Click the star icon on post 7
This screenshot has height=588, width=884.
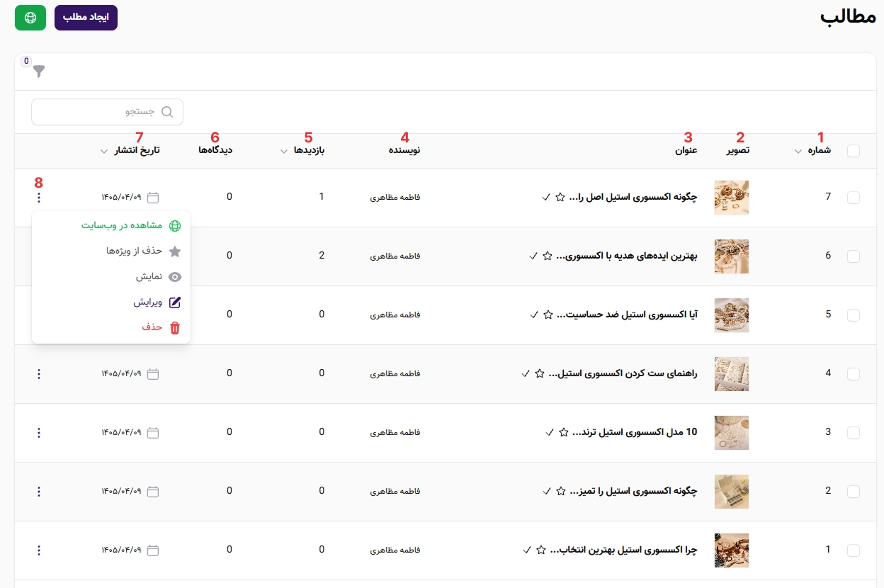(560, 197)
